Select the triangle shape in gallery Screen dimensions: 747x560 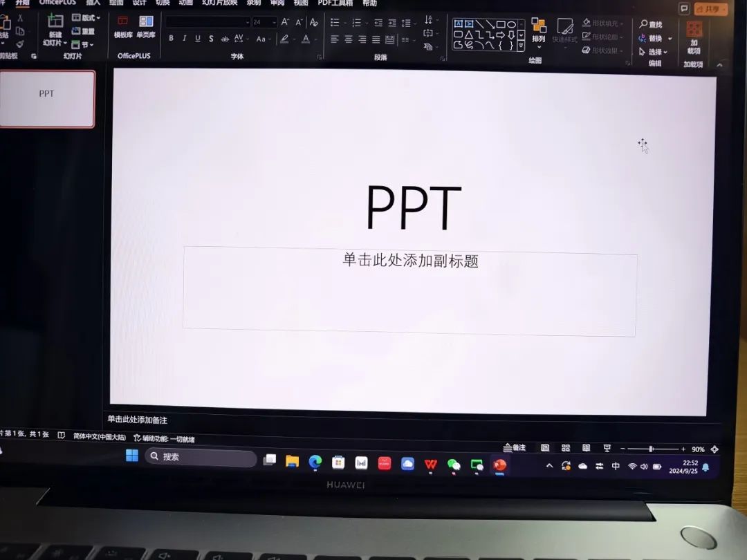pos(469,35)
